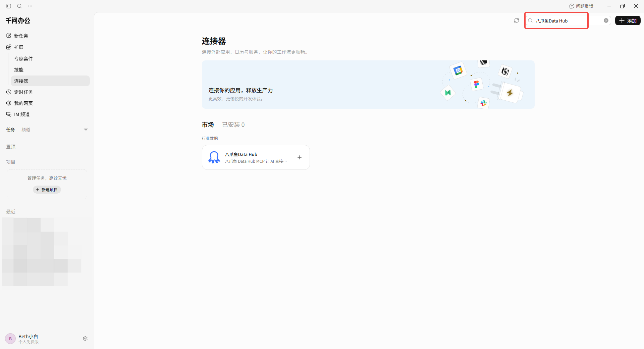The image size is (644, 349).
Task: Click the 最近 section label
Action: (11, 212)
